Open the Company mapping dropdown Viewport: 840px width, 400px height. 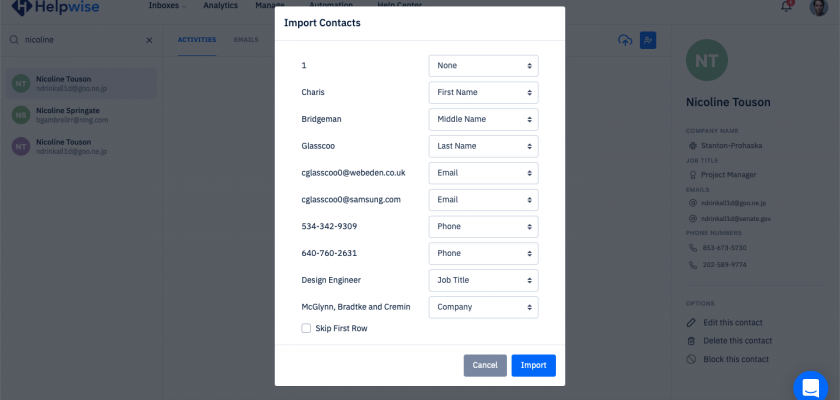(483, 308)
